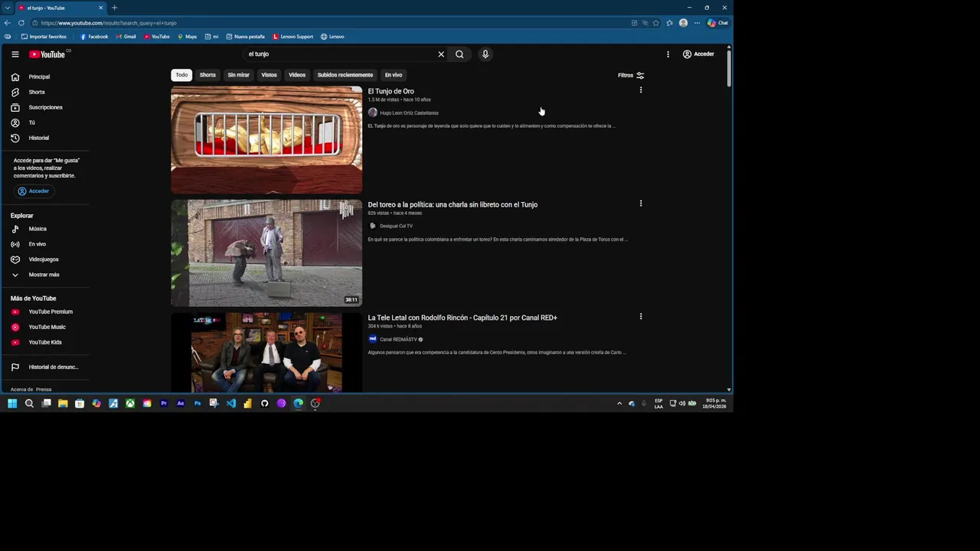980x551 pixels.
Task: Open options menu for La Tele Letal video
Action: point(641,317)
